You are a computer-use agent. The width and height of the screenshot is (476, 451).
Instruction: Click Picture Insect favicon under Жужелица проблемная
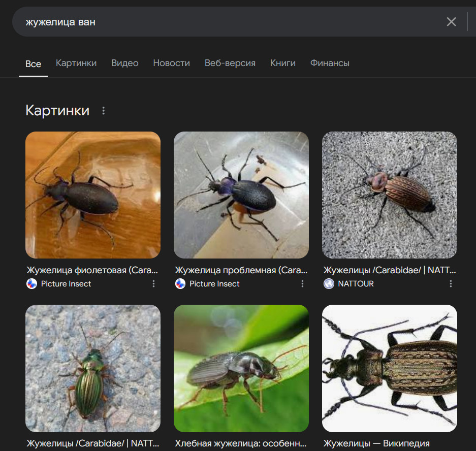[x=180, y=284]
